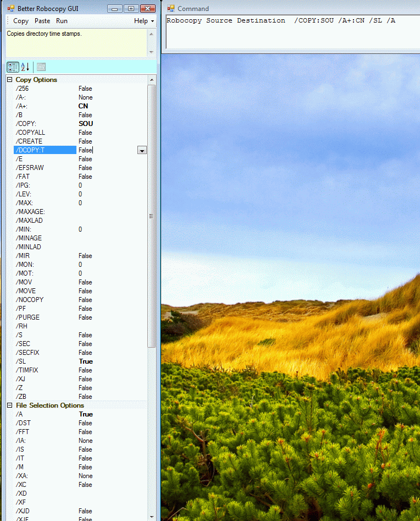Viewport: 420px width, 521px height.
Task: Open the /DCOPY:T value dropdown arrow
Action: (x=142, y=151)
